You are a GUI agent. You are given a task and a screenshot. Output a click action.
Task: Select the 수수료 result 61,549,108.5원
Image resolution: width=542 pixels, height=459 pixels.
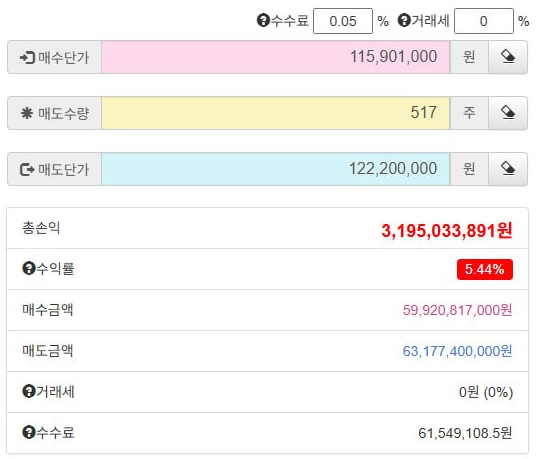465,433
